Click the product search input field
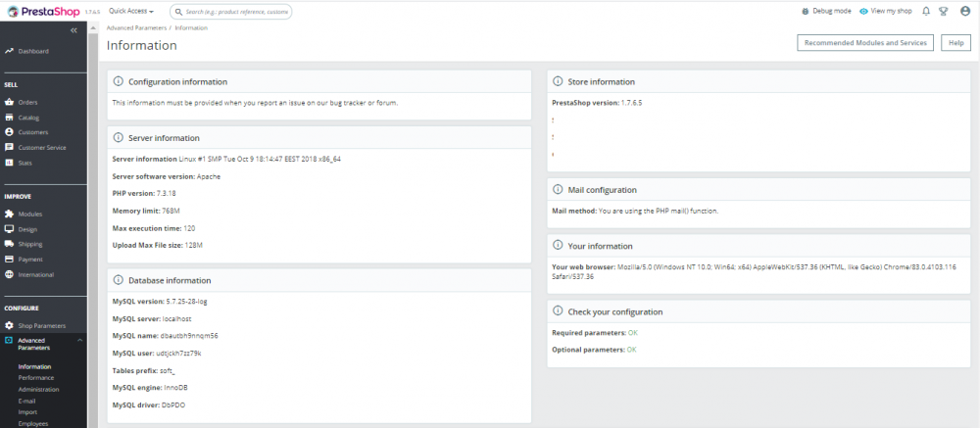 coord(235,12)
